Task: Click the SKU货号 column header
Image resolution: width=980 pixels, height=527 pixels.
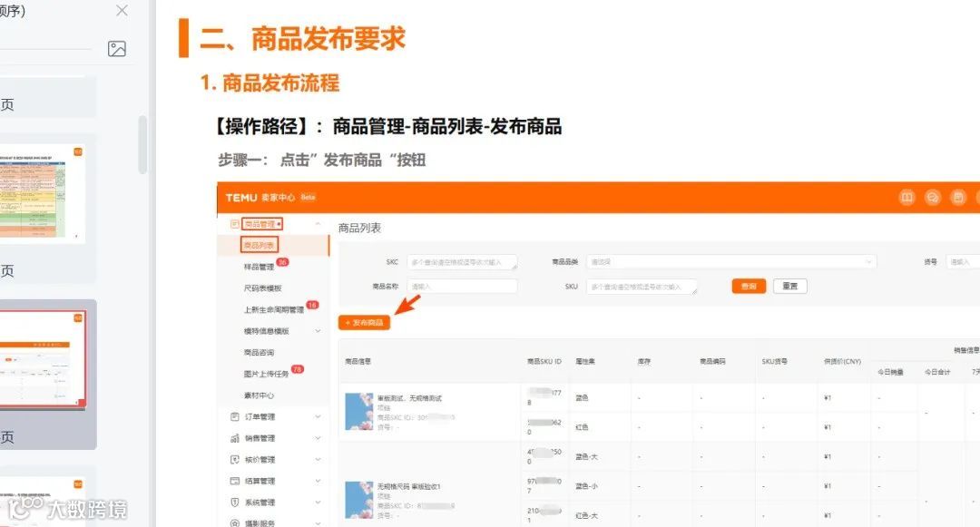Action: click(774, 362)
